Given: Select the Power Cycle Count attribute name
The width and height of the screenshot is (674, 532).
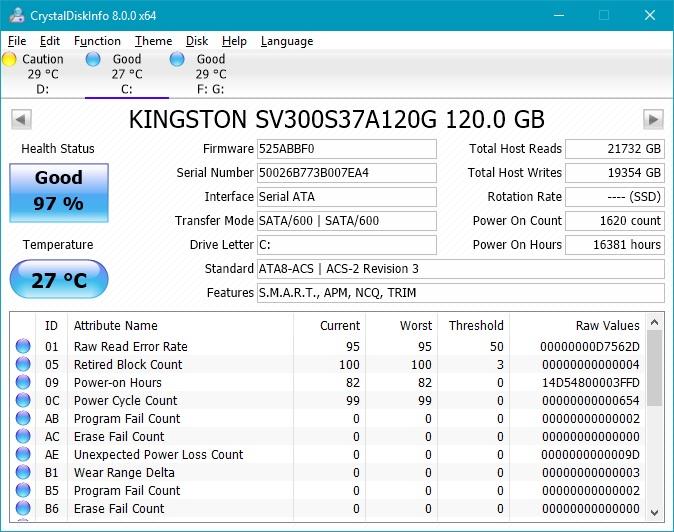Looking at the screenshot, I should tap(126, 401).
